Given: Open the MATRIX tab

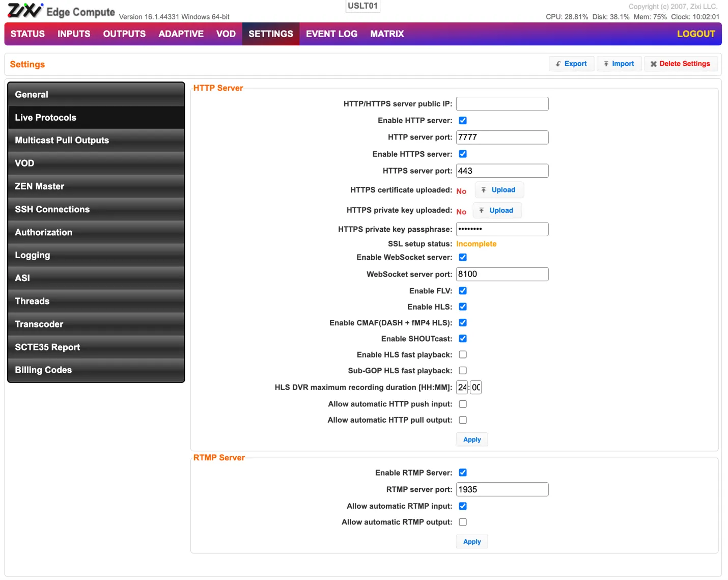Looking at the screenshot, I should [387, 34].
